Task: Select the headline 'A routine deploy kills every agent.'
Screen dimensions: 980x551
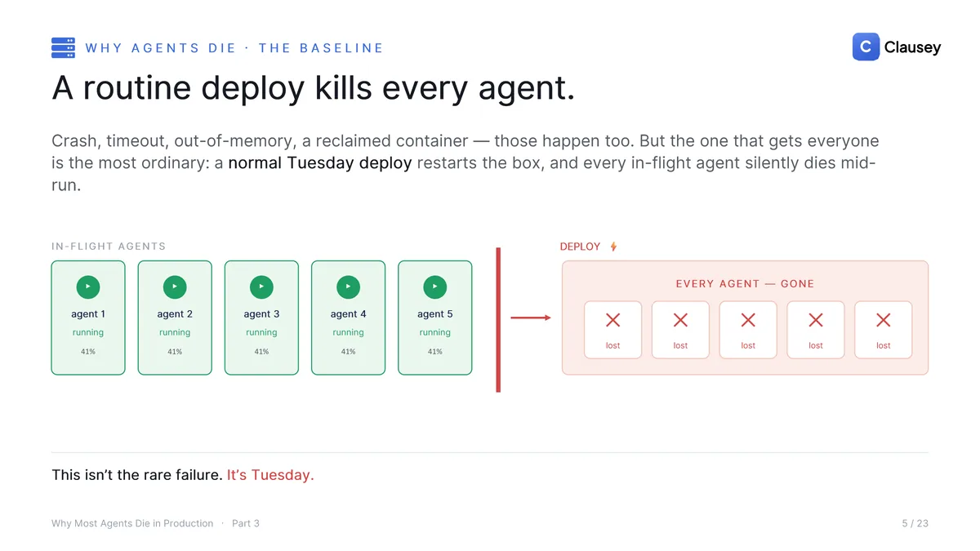Action: (314, 88)
